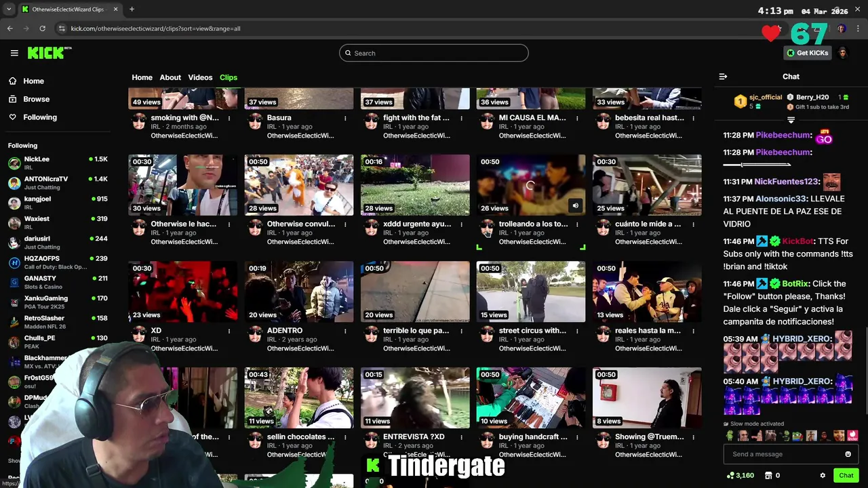Click the browser address bar URL

155,28
